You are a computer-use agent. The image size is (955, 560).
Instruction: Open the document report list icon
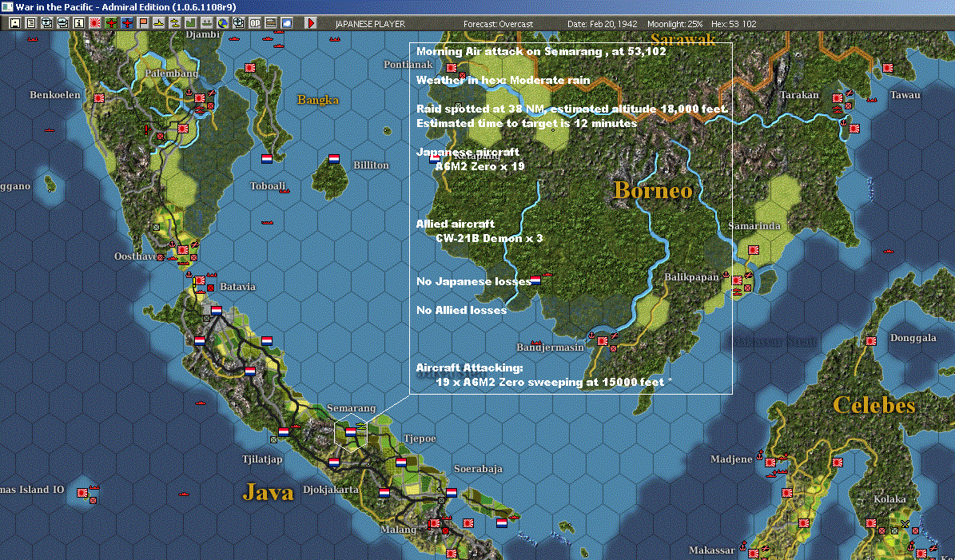pos(31,23)
